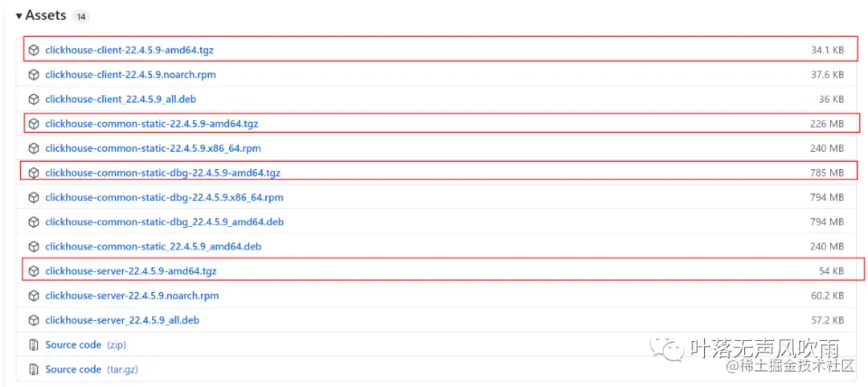The image size is (868, 387).
Task: Click zip file icon beside Source code (tar.gz)
Action: pyautogui.click(x=34, y=369)
